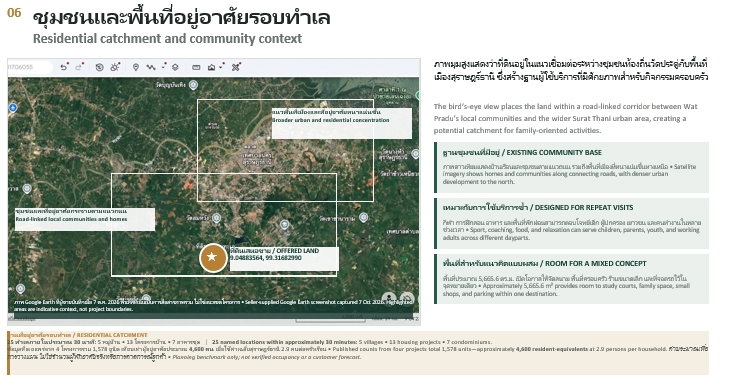Open the map layers stack icon
This screenshot has width=730, height=384.
[x=175, y=67]
